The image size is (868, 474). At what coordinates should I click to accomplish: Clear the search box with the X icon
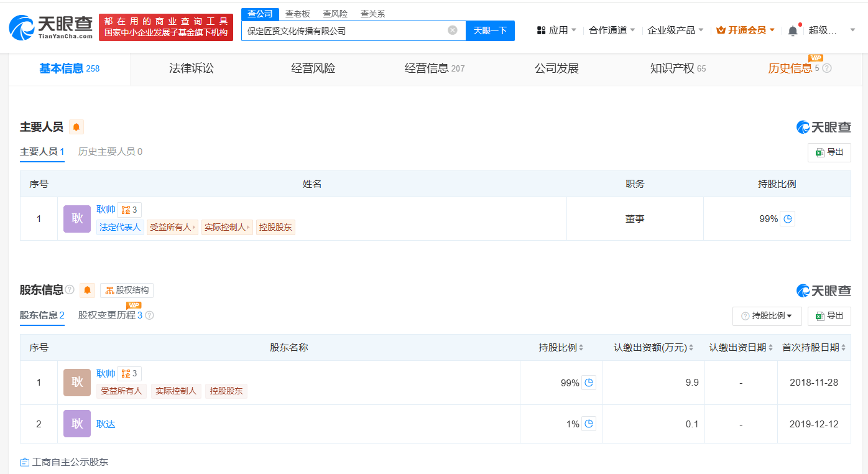click(453, 30)
